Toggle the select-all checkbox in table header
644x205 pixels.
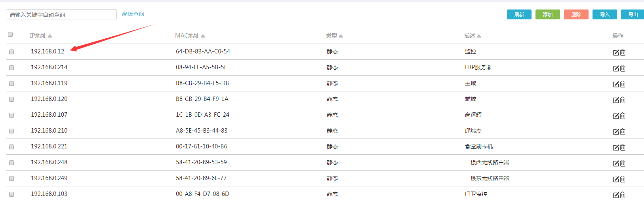(x=10, y=34)
